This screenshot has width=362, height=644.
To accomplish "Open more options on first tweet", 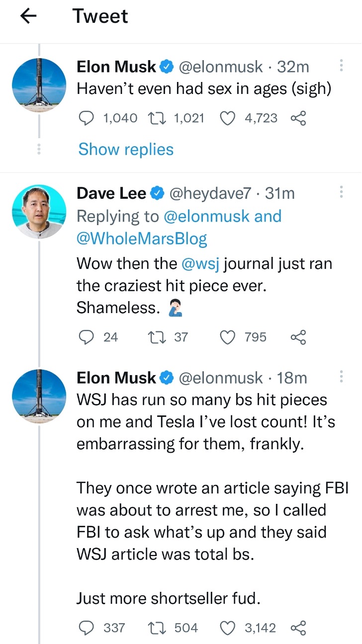I will click(341, 66).
